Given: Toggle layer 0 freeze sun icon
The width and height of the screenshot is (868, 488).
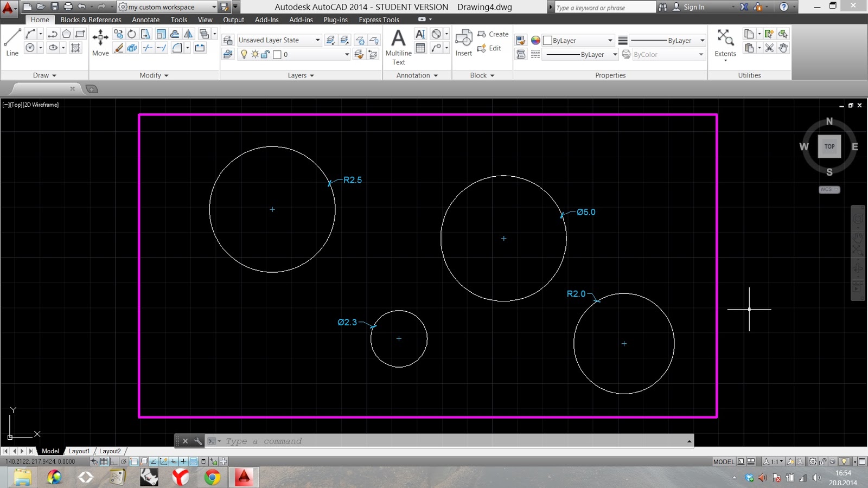Looking at the screenshot, I should point(255,54).
